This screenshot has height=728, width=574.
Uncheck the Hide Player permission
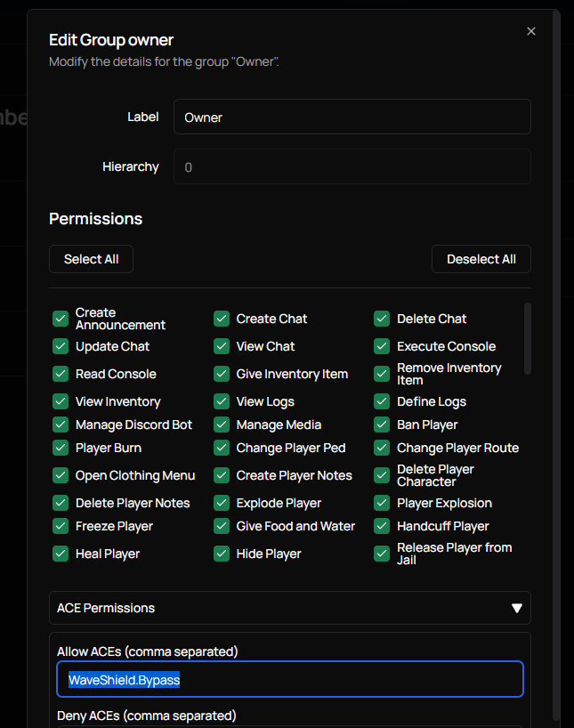(222, 554)
